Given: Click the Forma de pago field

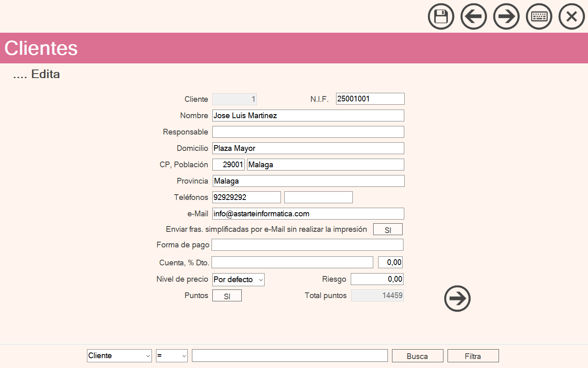Looking at the screenshot, I should [307, 245].
